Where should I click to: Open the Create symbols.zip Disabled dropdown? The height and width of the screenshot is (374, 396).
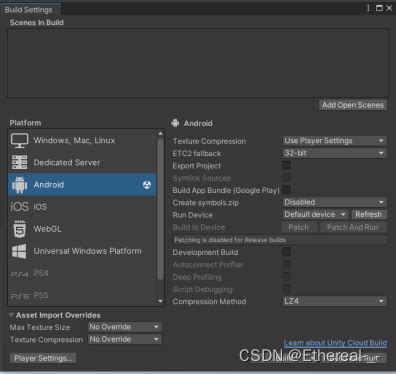(x=334, y=202)
